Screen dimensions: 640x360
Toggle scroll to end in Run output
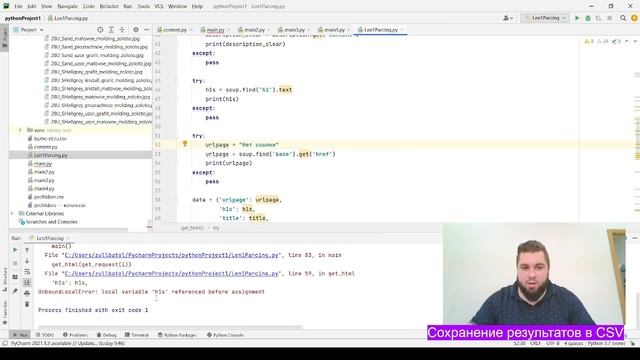click(x=27, y=282)
